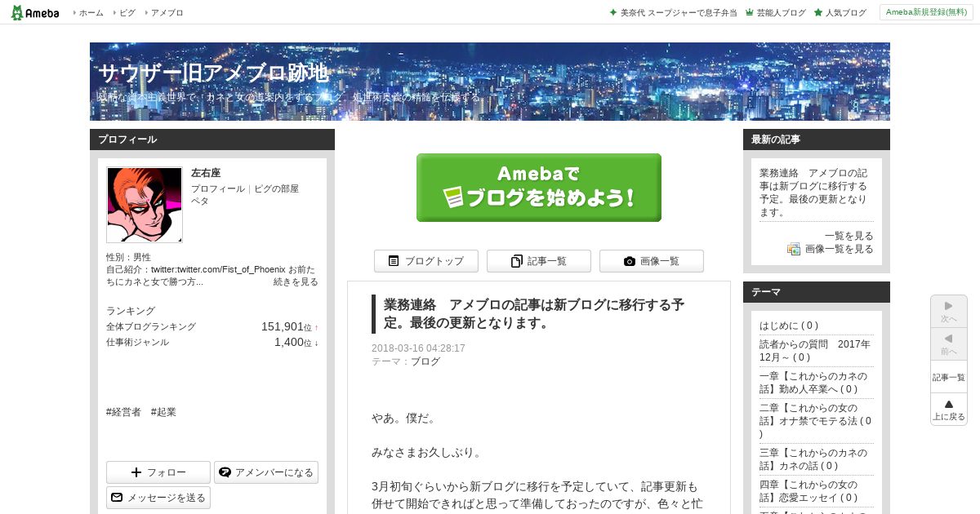Viewport: 980px width, 514px height.
Task: Open the ホーム link in top bar
Action: [91, 13]
